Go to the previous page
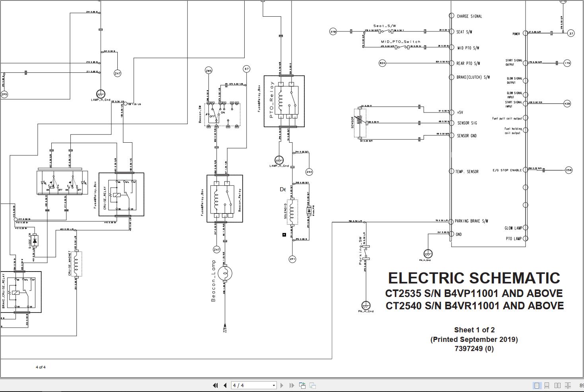Screen dimensions: 584x392 pos(225,385)
